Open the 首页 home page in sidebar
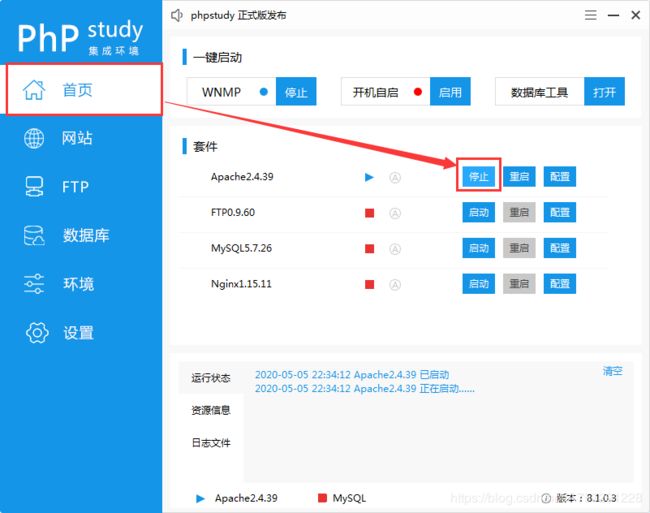Viewport: 650px width, 513px height. click(83, 90)
